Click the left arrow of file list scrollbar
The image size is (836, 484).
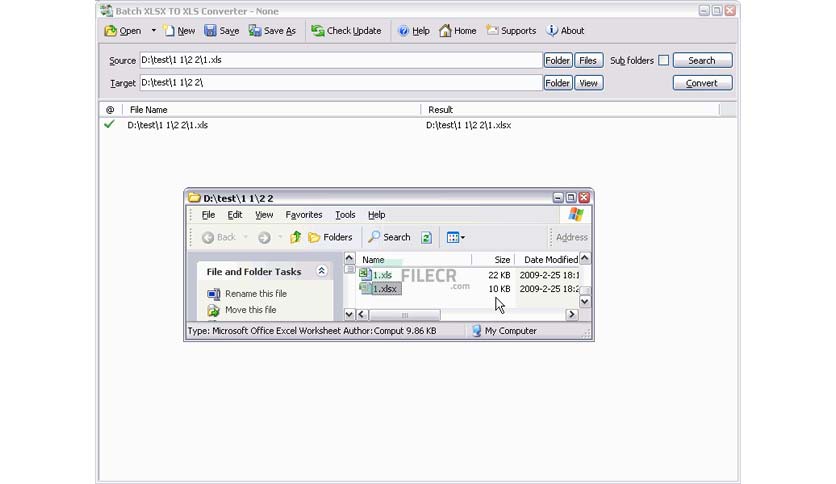pyautogui.click(x=361, y=314)
